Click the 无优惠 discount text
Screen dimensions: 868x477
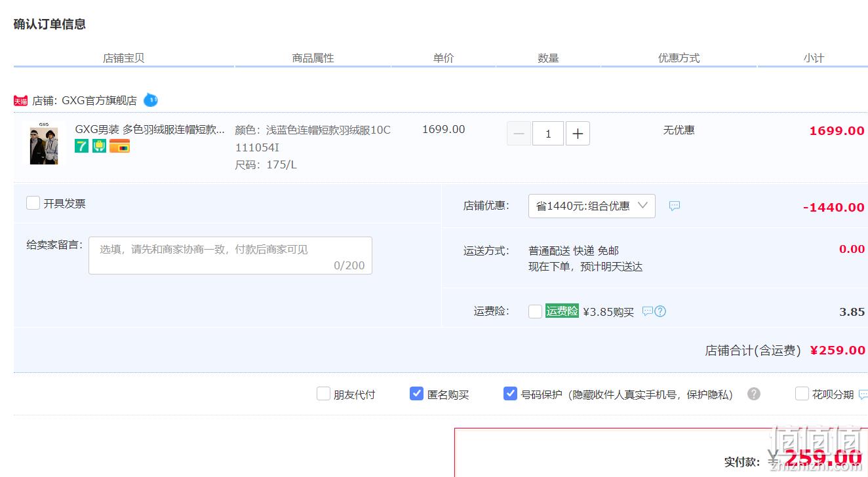point(679,130)
